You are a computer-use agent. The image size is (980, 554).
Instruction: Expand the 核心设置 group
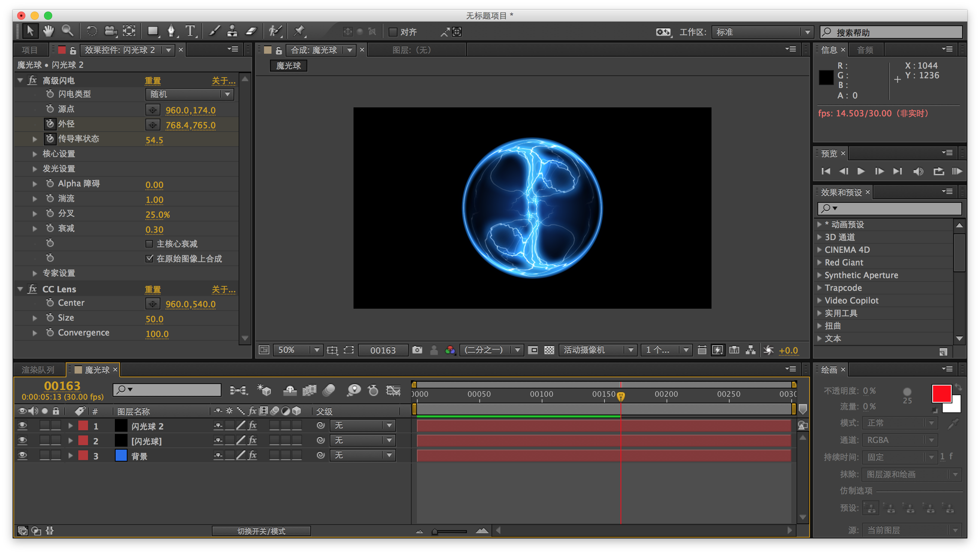35,154
